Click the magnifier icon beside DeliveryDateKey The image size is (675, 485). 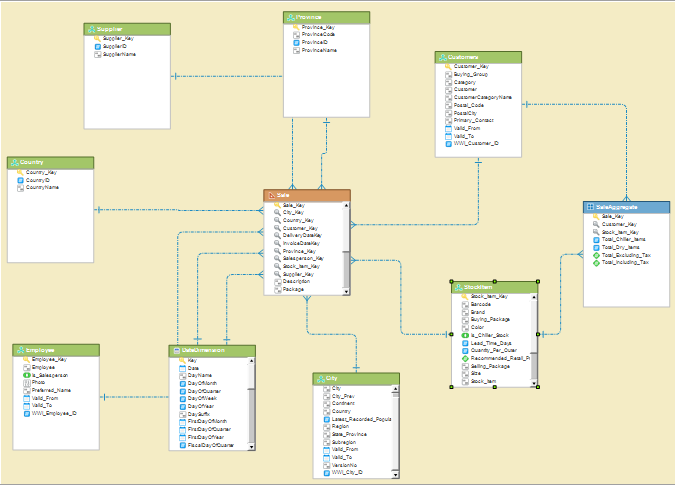click(277, 235)
